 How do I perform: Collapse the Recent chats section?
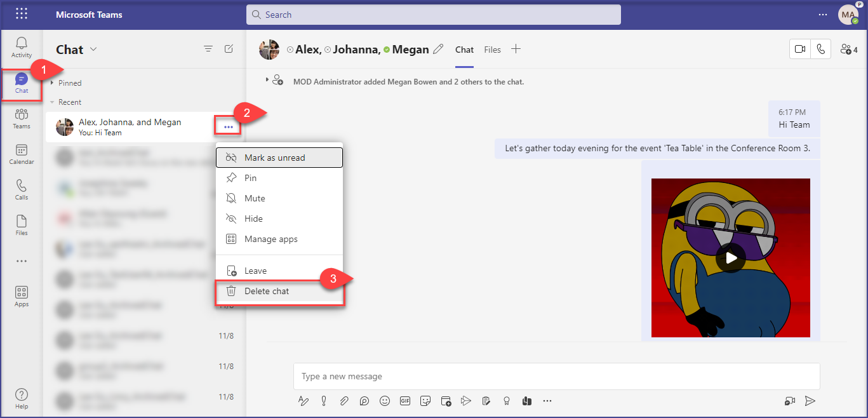(x=52, y=102)
